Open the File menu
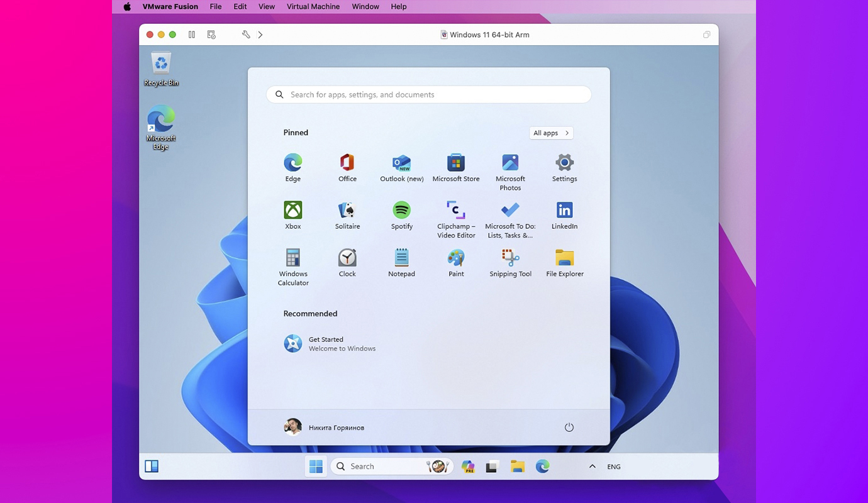Screen dimensions: 868x503 point(216,6)
